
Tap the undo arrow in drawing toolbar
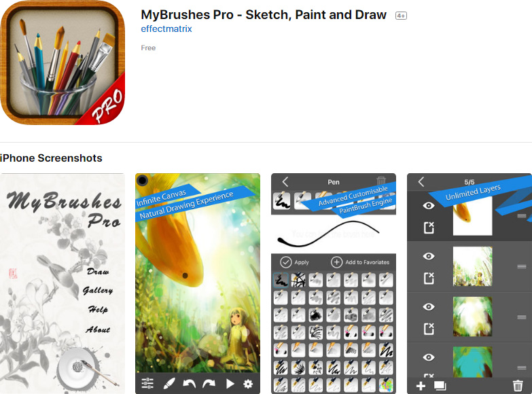pos(189,384)
